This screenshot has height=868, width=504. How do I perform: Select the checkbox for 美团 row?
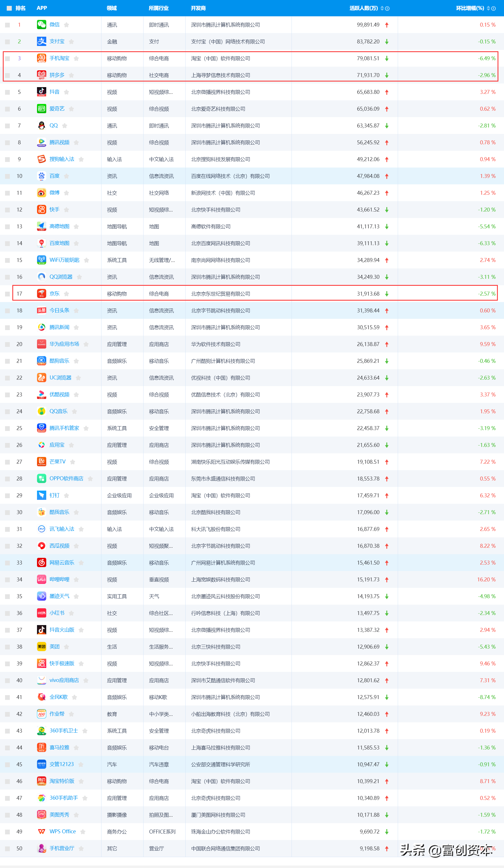7,647
